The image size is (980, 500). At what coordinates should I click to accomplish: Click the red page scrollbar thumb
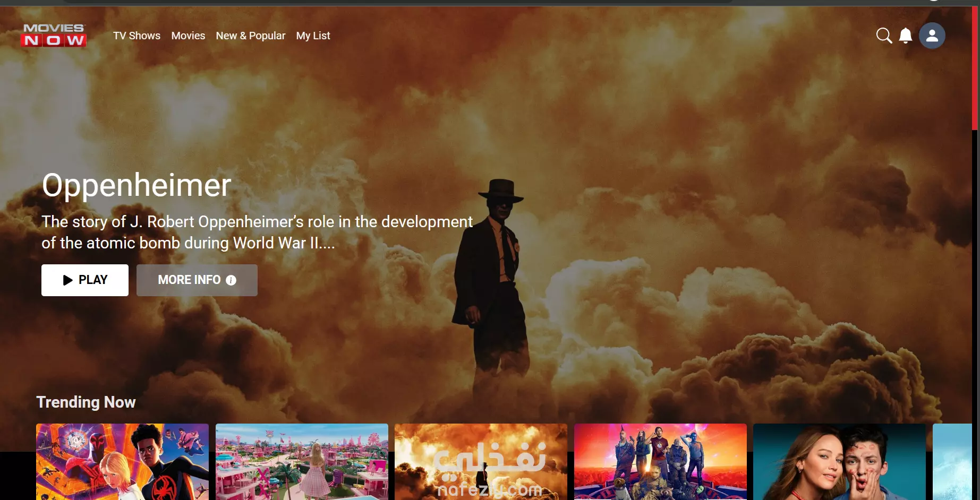[975, 69]
